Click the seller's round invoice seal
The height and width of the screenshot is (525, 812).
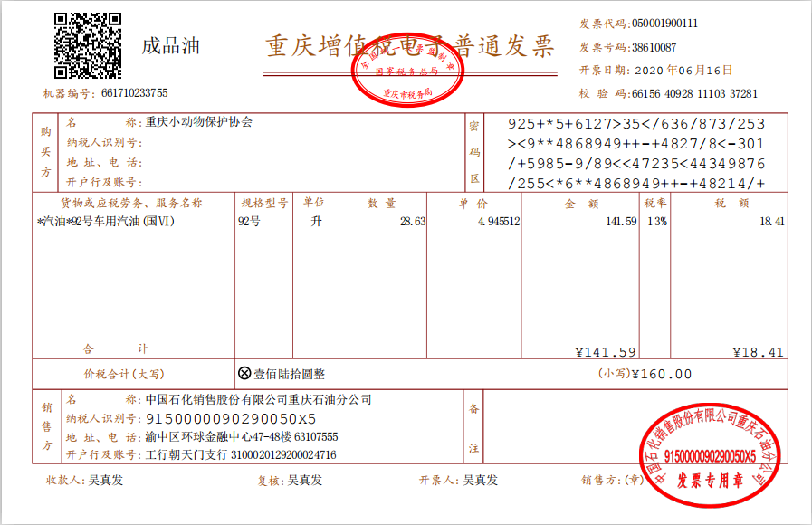pos(711,454)
